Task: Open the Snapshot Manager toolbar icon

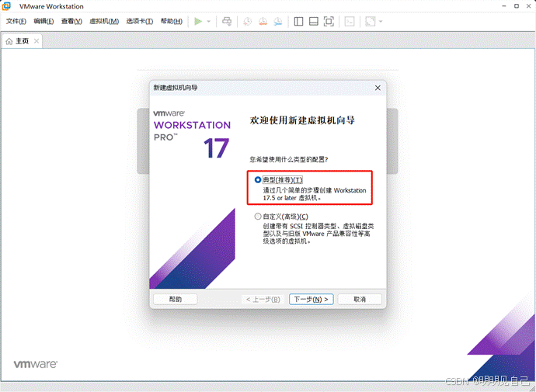Action: coord(278,22)
